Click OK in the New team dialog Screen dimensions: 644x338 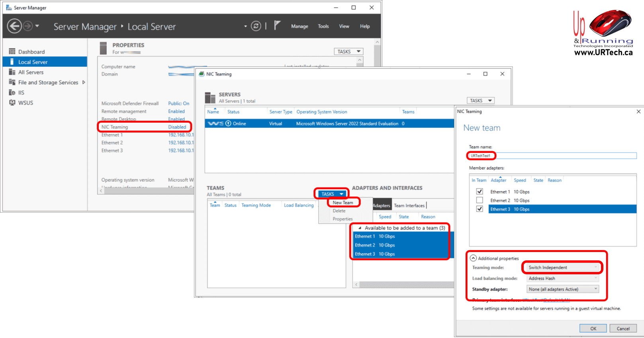[593, 328]
